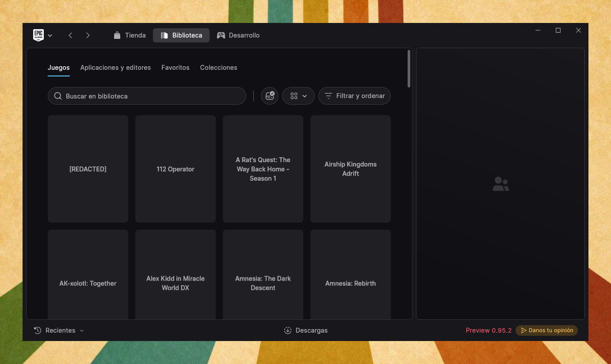The image size is (611, 364).
Task: Click the library vertical scrollbar
Action: coord(409,68)
